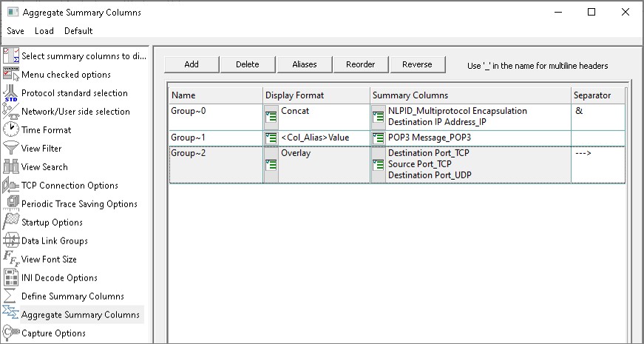Click the Define Summary Columns sigma icon
Screen dimensions: 644x344
(x=10, y=297)
